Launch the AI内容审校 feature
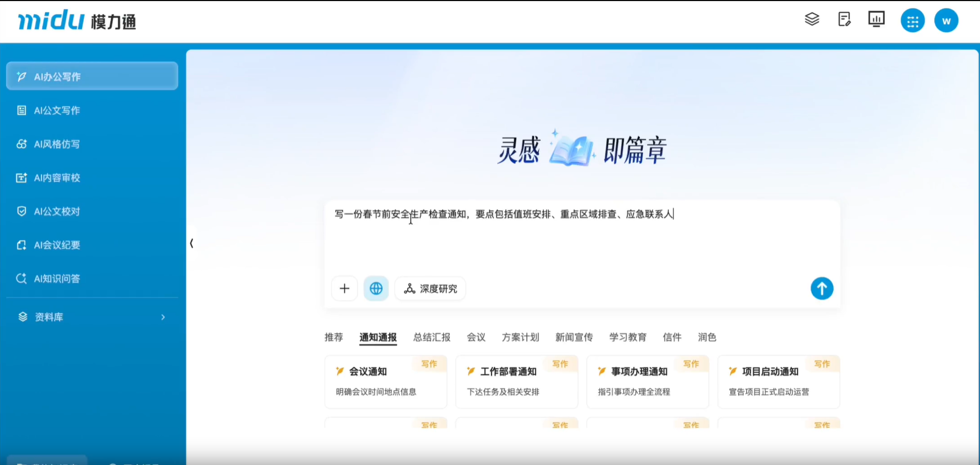This screenshot has width=980, height=465. pos(57,177)
